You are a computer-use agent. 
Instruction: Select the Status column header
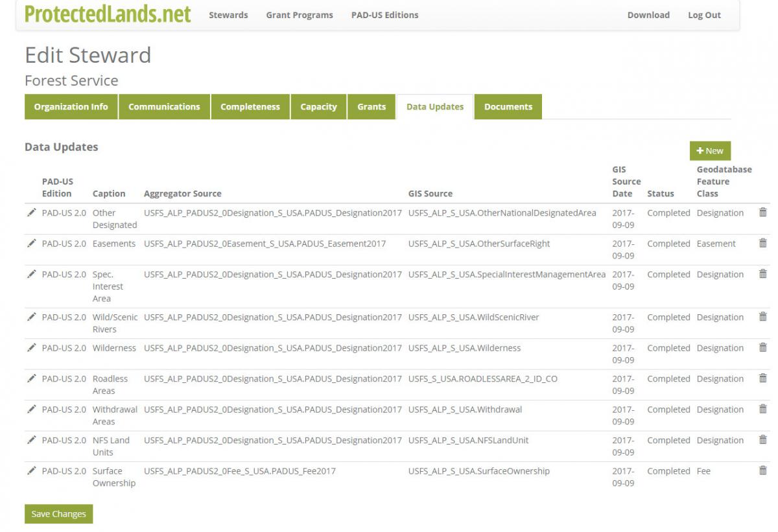coord(661,193)
